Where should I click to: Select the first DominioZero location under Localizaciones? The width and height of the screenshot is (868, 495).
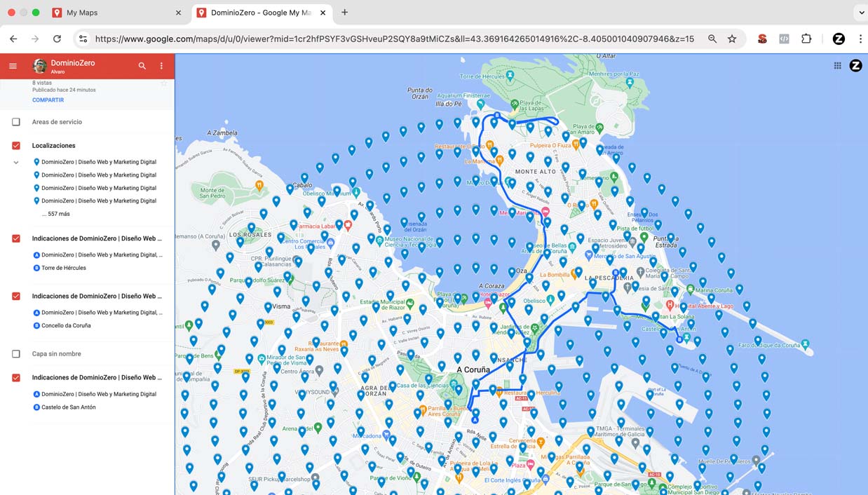tap(99, 162)
